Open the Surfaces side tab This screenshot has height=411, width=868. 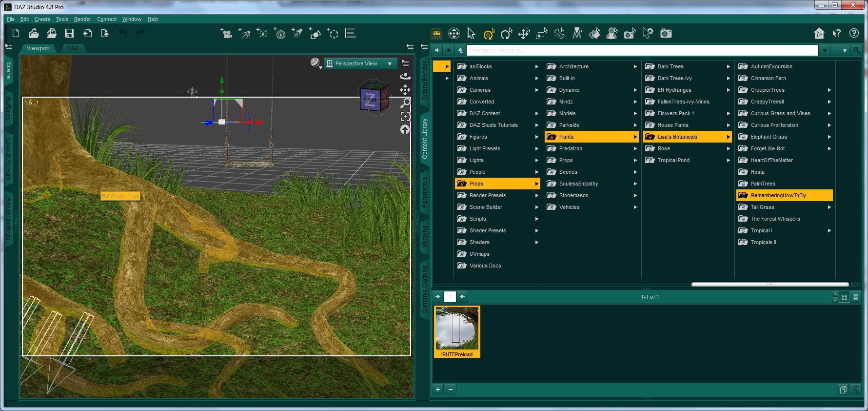[x=8, y=108]
